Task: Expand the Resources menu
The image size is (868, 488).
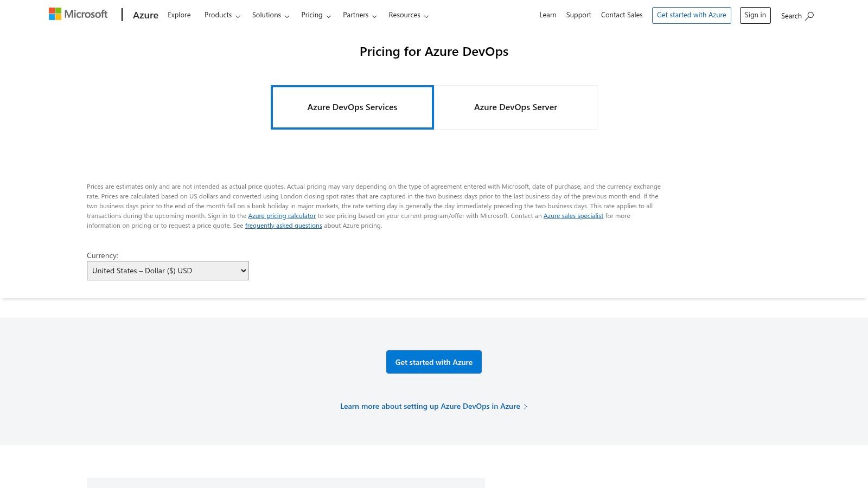Action: click(408, 15)
